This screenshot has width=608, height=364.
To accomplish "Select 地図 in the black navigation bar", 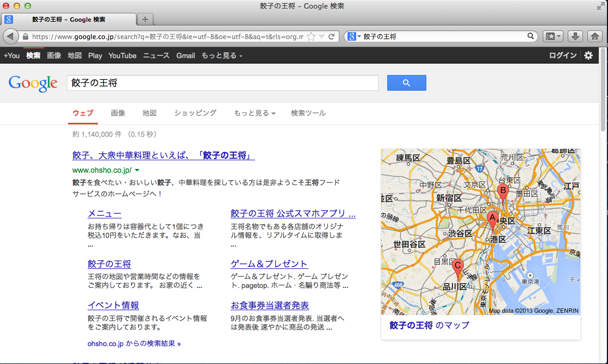I will pyautogui.click(x=75, y=55).
